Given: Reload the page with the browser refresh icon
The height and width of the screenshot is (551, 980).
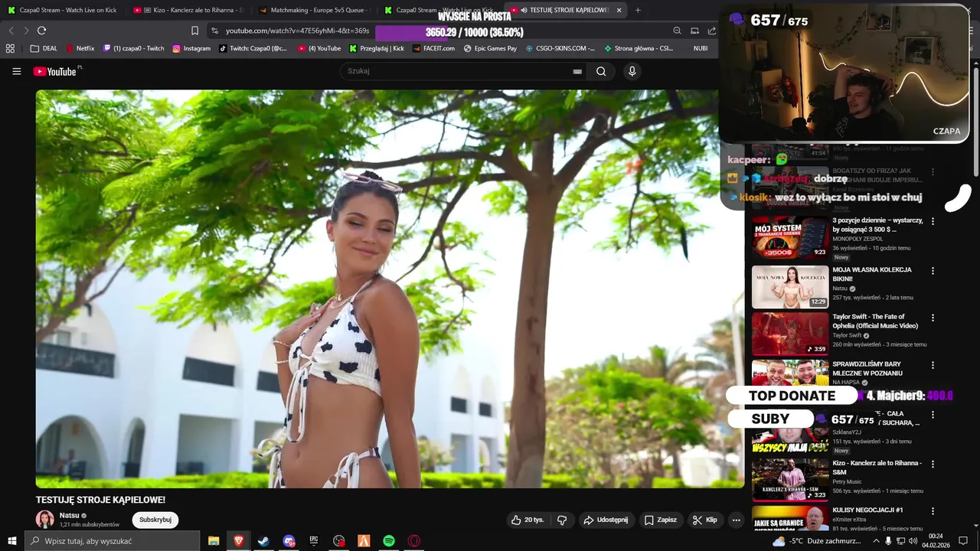Looking at the screenshot, I should [x=41, y=31].
